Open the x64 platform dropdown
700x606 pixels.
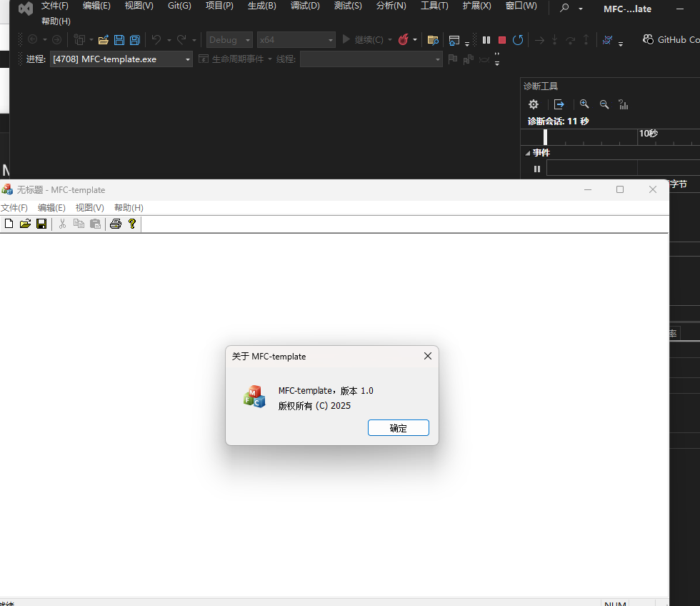click(296, 40)
